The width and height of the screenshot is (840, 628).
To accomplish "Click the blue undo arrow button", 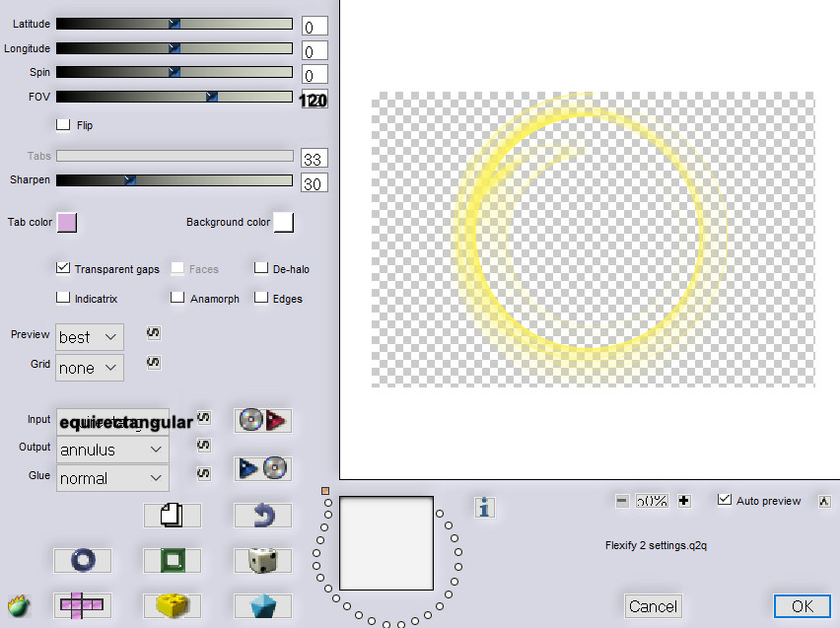I will pyautogui.click(x=261, y=515).
